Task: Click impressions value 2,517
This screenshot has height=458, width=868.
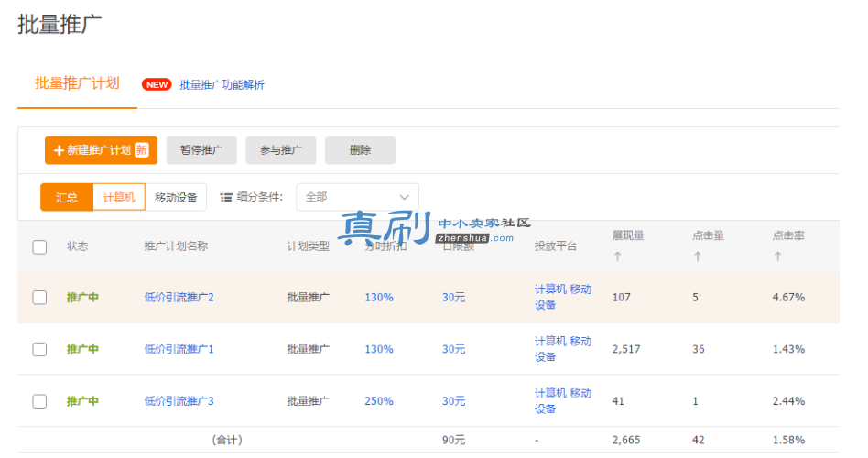Action: coord(626,349)
